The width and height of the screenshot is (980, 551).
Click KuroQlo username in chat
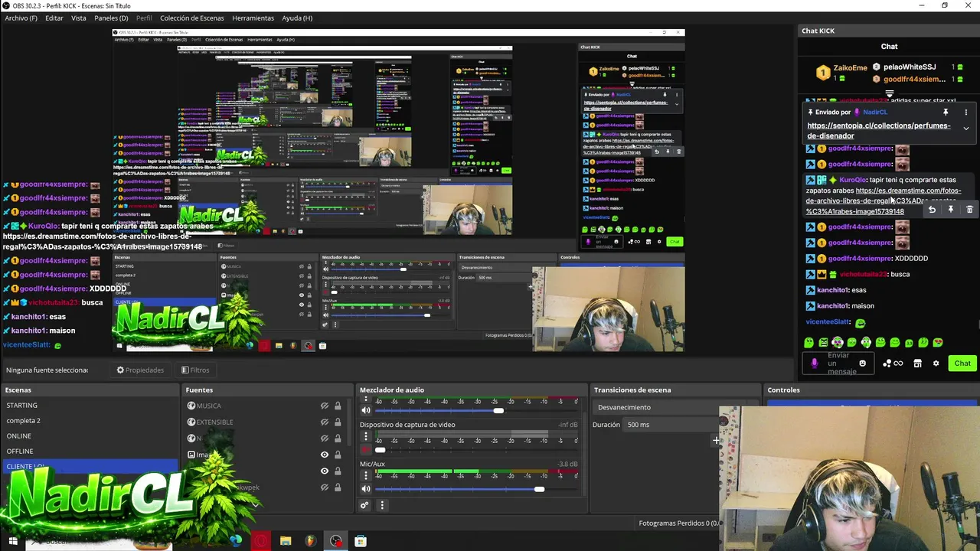853,180
